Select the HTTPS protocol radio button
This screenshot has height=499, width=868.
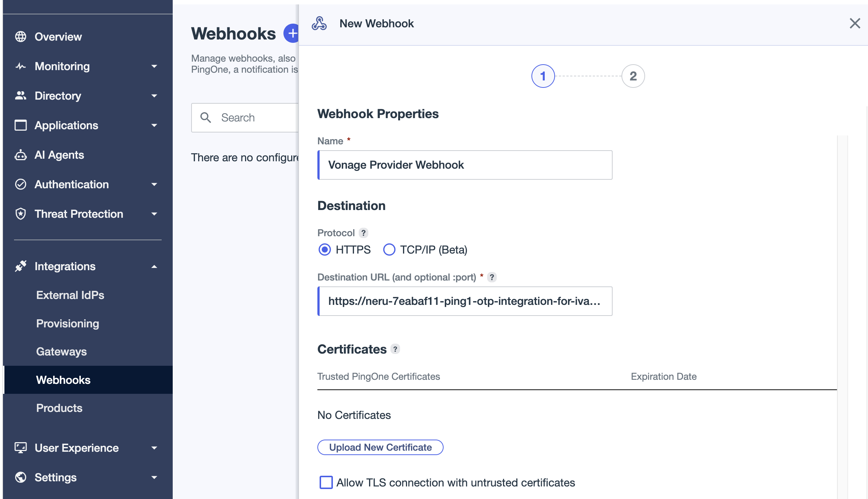coord(325,250)
